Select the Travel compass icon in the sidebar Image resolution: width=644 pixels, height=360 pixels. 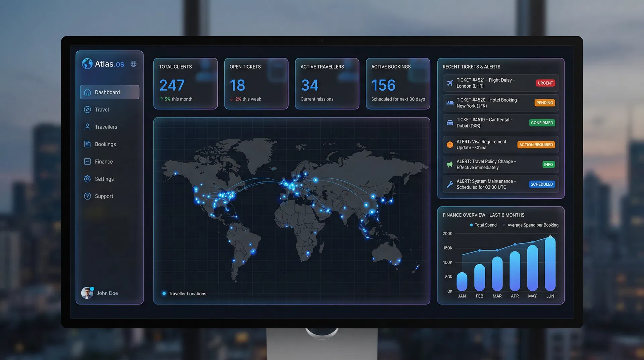88,109
